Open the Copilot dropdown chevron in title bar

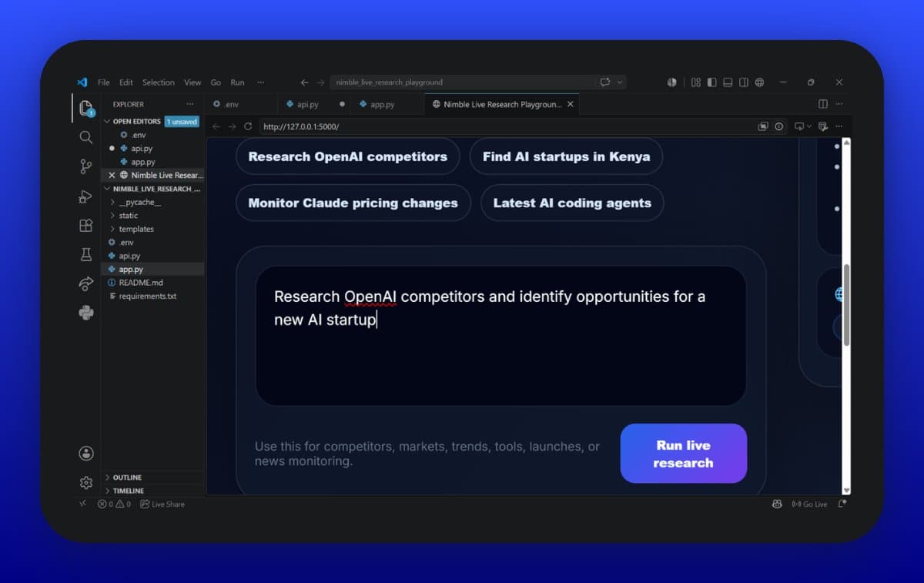(x=619, y=82)
